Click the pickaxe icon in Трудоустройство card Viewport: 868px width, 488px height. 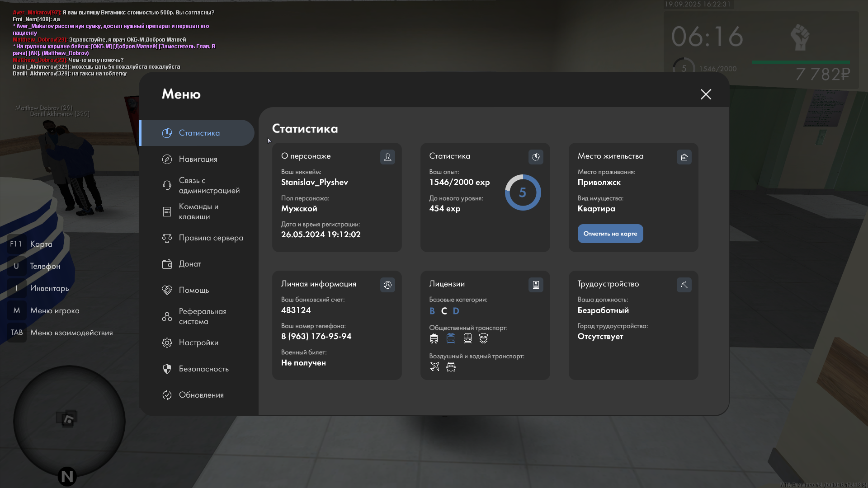coord(684,285)
